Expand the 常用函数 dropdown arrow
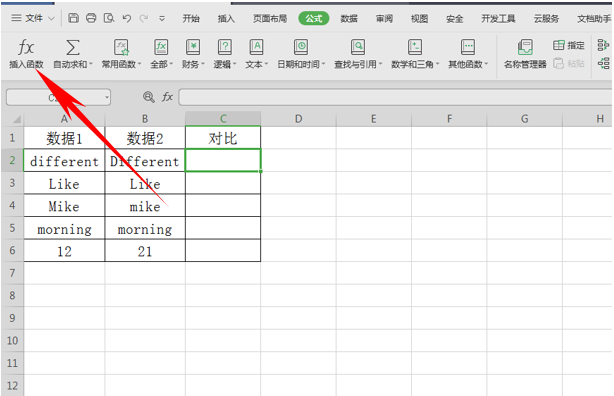The image size is (614, 396). click(x=139, y=64)
